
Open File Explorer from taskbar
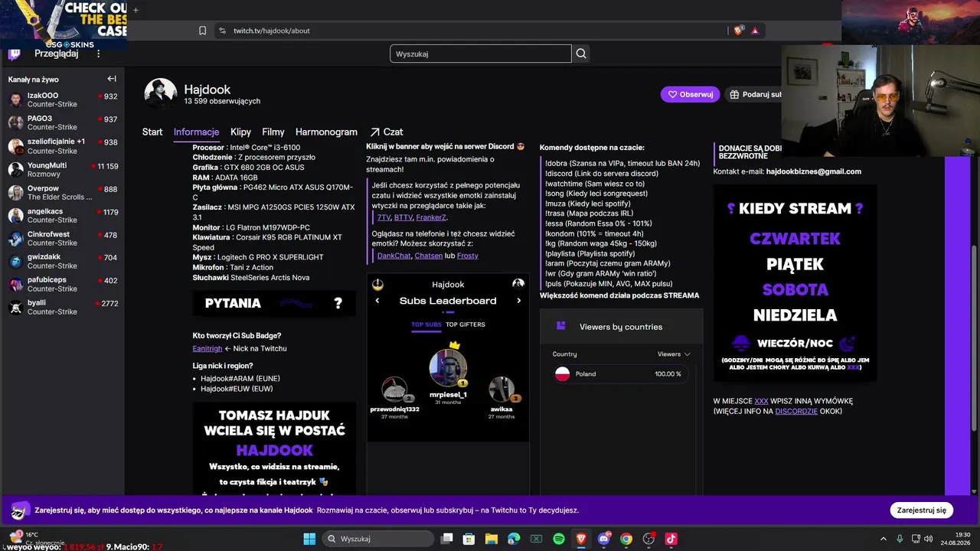(x=492, y=539)
